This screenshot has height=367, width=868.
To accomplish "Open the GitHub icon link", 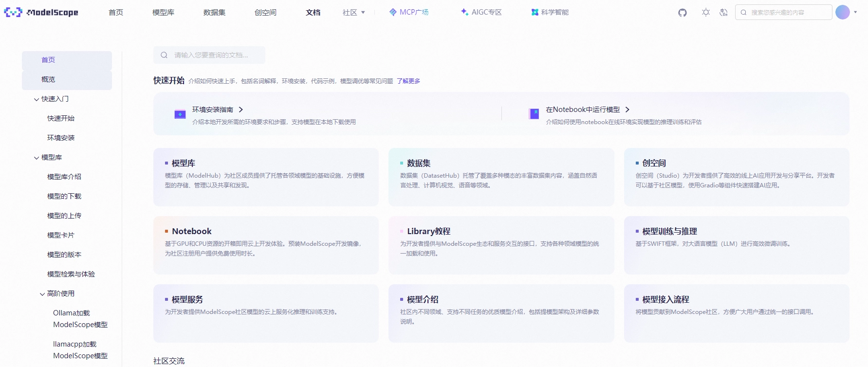I will [682, 13].
